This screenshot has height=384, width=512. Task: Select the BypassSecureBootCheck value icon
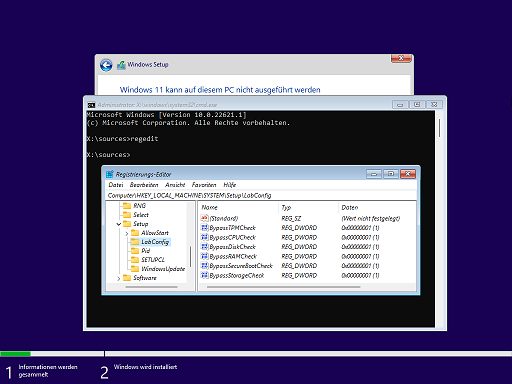tap(205, 266)
